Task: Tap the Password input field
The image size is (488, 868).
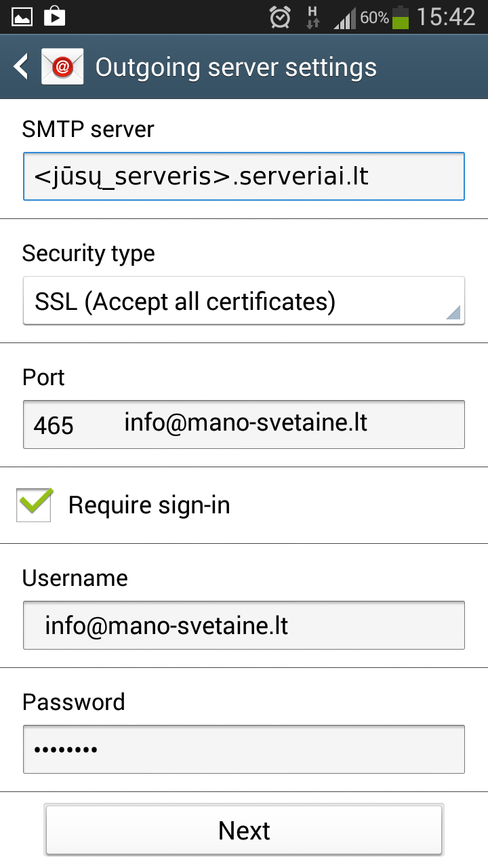Action: [x=243, y=749]
